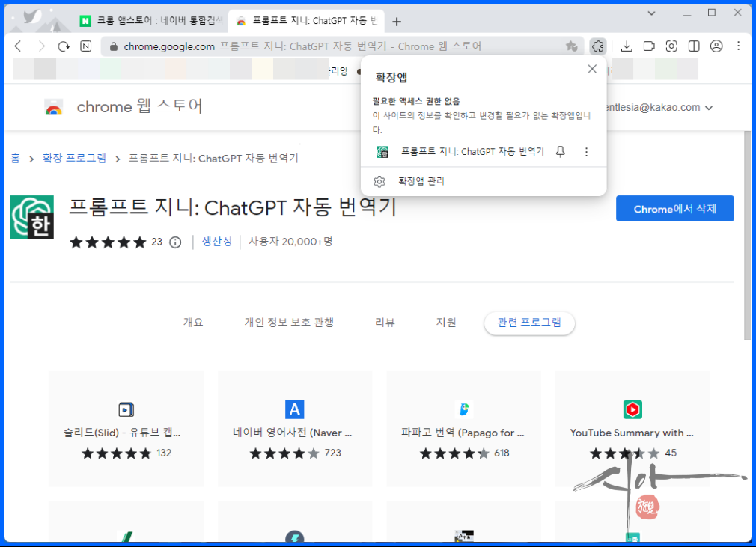Go forward with the forward arrow

point(41,46)
